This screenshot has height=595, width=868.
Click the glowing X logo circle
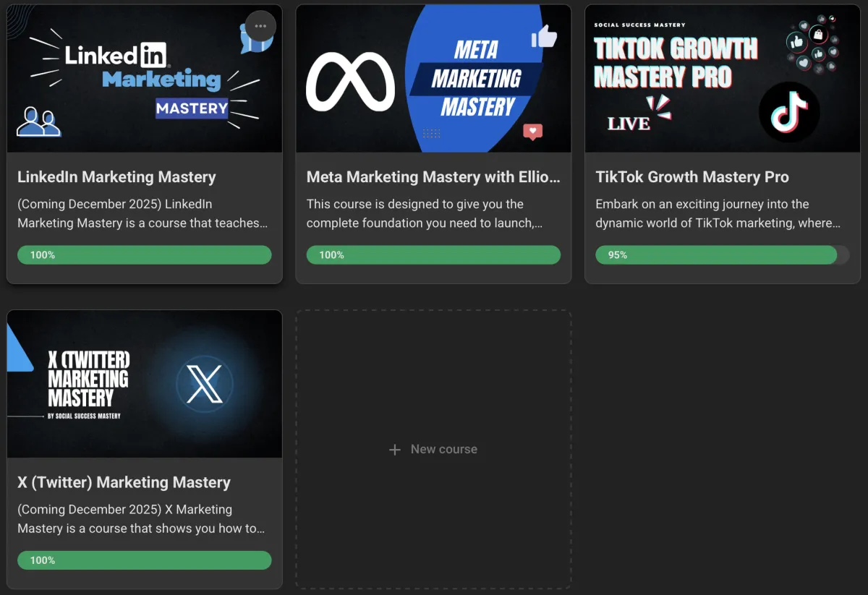[x=205, y=384]
